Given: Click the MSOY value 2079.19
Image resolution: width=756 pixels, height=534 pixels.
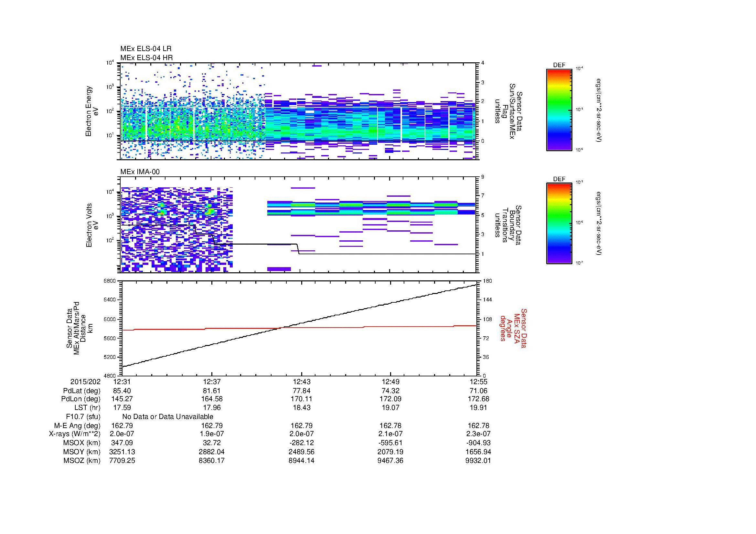Looking at the screenshot, I should 390,452.
